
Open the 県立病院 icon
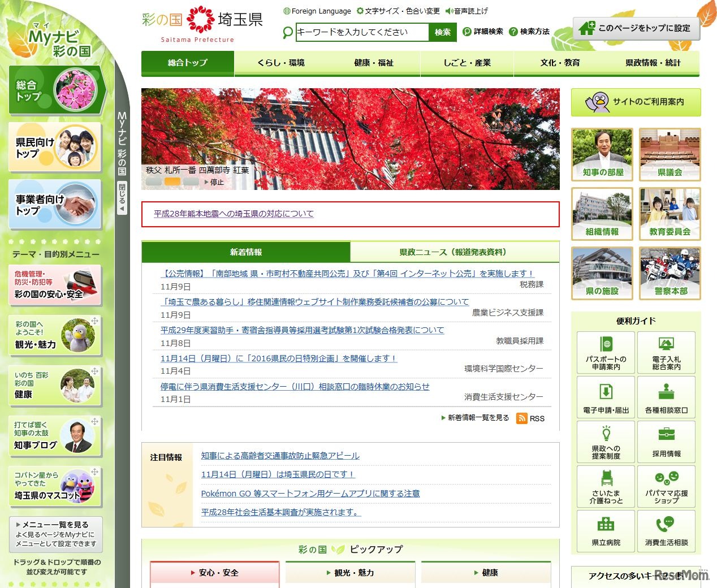(x=606, y=531)
